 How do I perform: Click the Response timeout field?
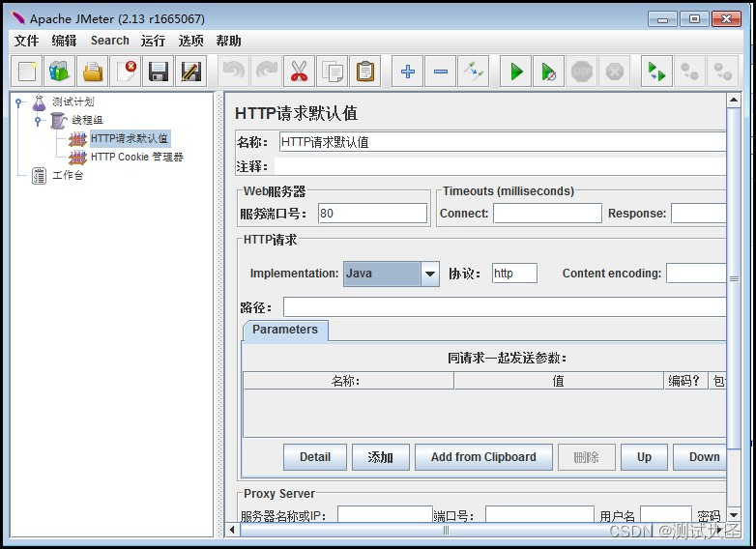coord(699,214)
